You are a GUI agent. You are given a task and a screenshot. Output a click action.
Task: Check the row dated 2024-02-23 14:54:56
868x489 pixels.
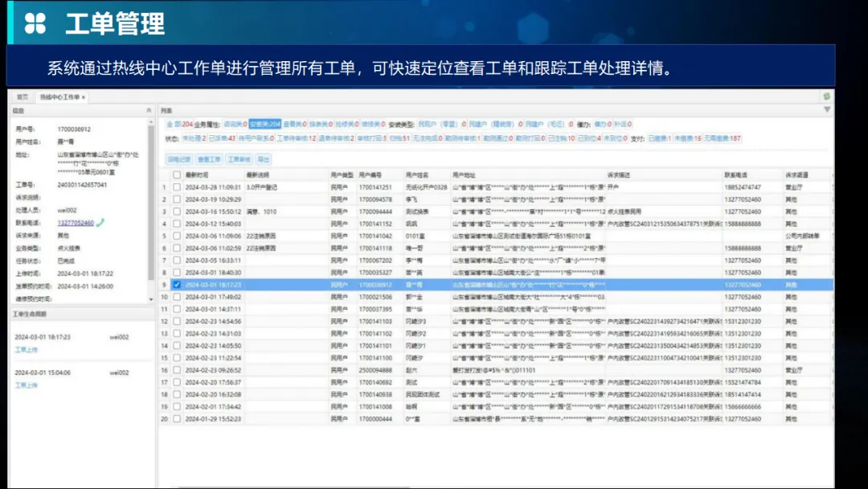(x=177, y=321)
